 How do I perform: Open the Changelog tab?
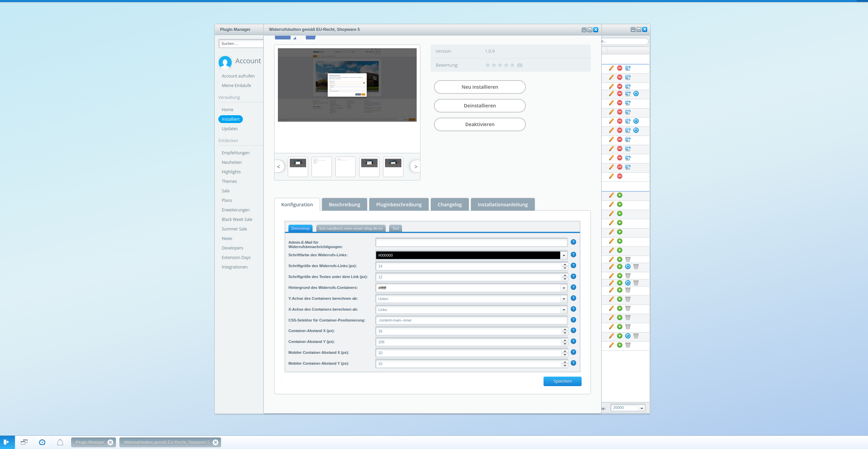[x=450, y=204]
